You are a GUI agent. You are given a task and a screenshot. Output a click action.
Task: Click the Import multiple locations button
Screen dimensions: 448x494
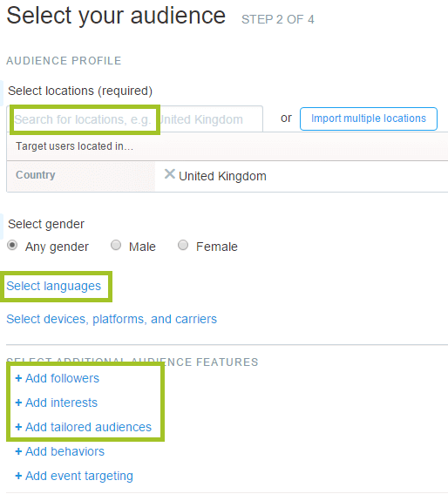click(x=369, y=118)
